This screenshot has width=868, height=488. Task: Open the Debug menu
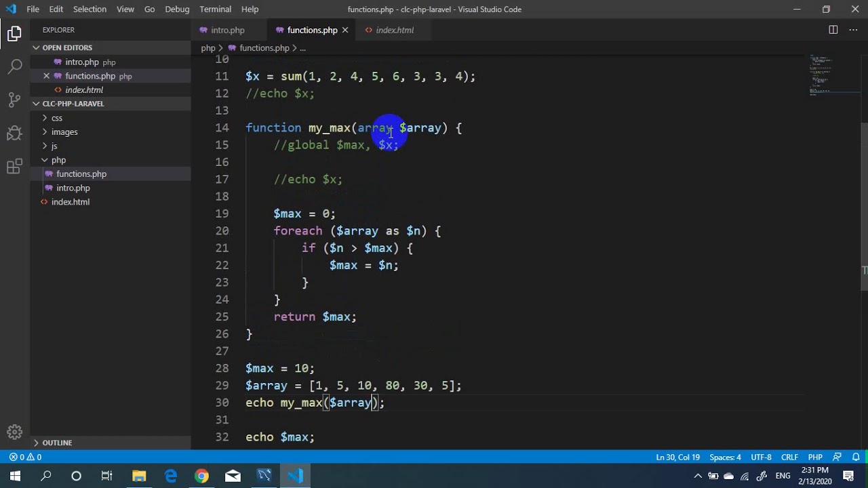coord(177,9)
